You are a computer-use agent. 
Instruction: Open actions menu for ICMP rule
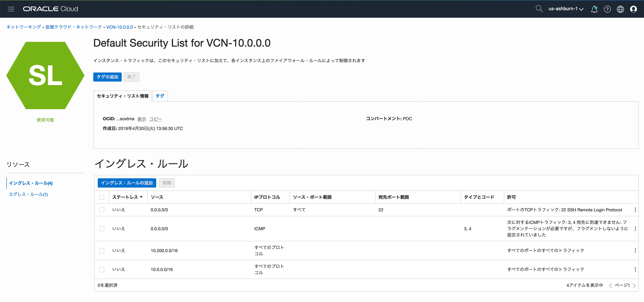pyautogui.click(x=635, y=229)
